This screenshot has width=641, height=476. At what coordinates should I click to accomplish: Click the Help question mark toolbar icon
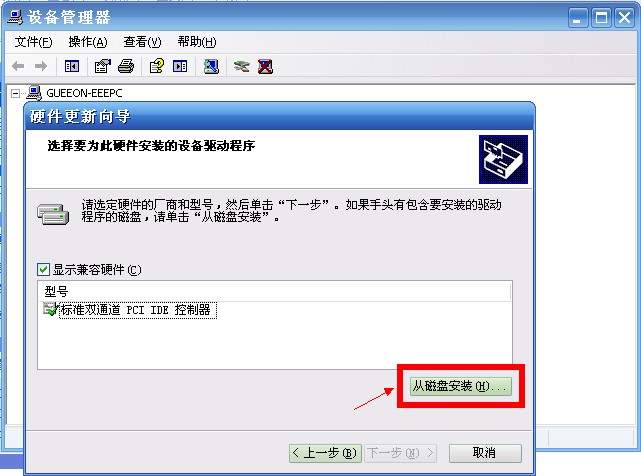(x=157, y=66)
